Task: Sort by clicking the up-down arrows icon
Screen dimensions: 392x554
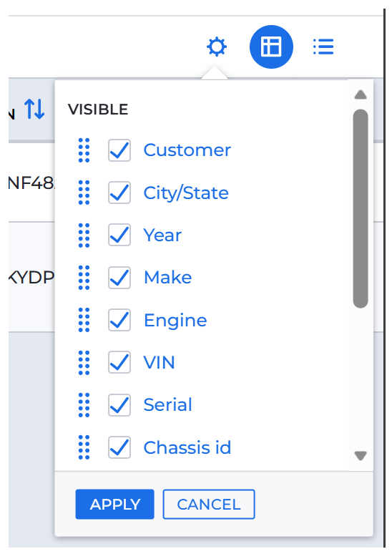Action: pyautogui.click(x=34, y=109)
